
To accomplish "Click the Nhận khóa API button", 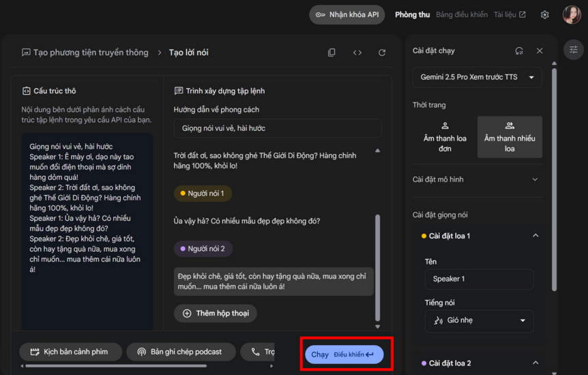I will (x=347, y=14).
